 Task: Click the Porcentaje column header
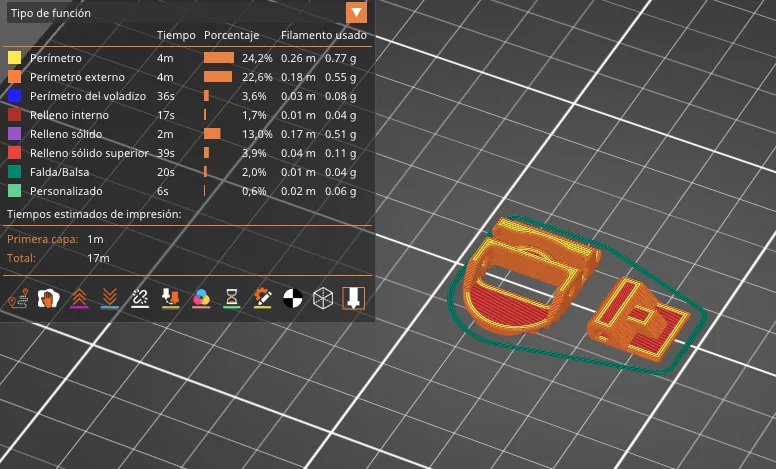click(232, 36)
